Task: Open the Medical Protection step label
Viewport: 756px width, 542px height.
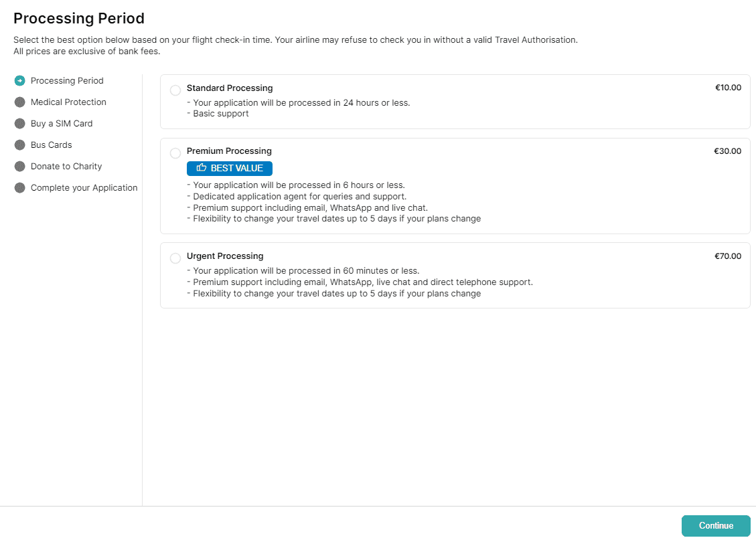Action: [x=68, y=102]
